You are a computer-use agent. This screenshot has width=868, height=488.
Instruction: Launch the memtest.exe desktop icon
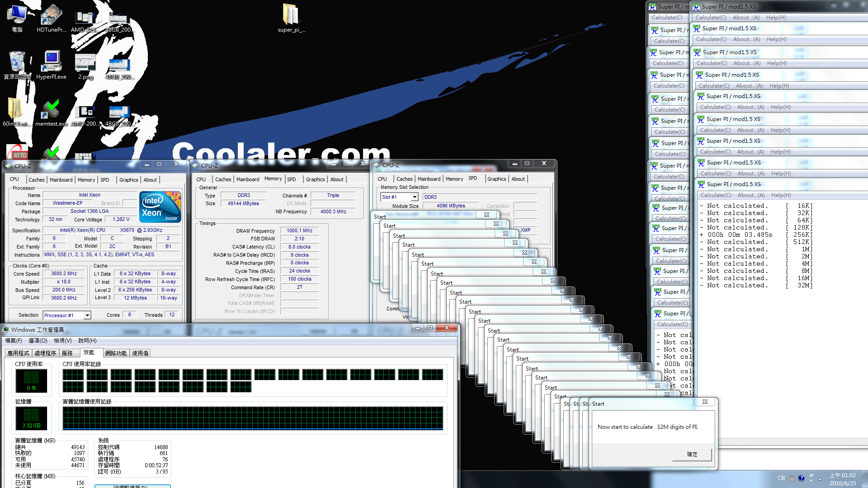[x=51, y=113]
